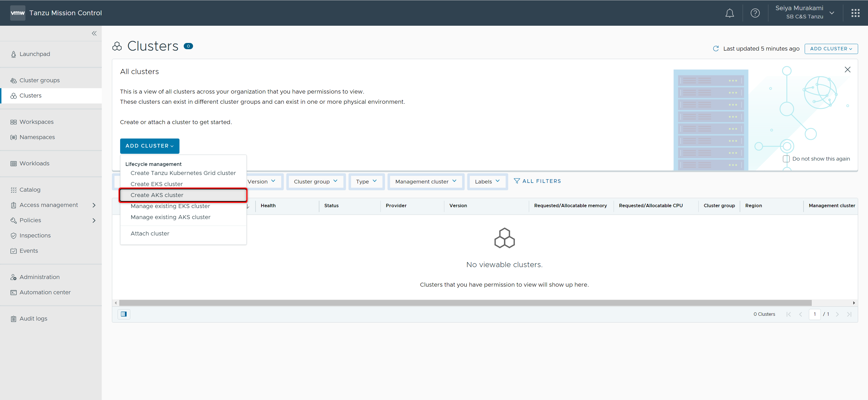Click the refresh icon beside Last updated
Viewport: 868px width, 400px height.
tap(716, 49)
